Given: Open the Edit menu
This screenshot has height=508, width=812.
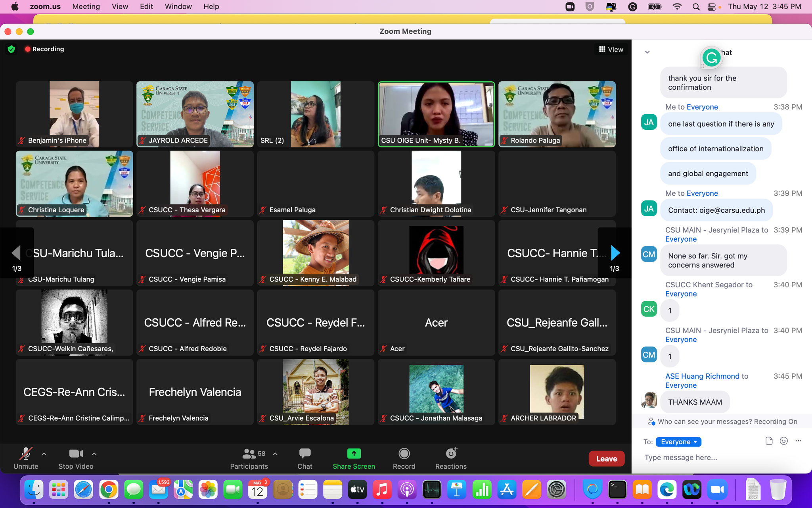Looking at the screenshot, I should (146, 6).
